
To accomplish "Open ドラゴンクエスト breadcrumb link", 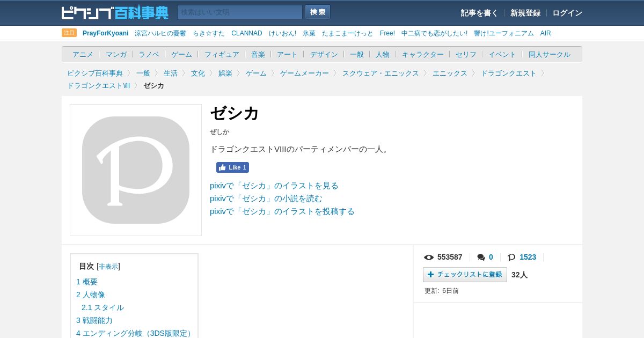I will pos(508,73).
